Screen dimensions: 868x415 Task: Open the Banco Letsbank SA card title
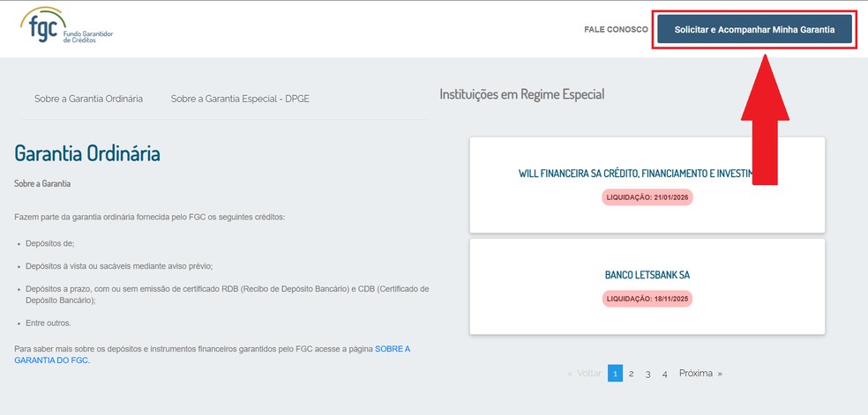click(647, 275)
